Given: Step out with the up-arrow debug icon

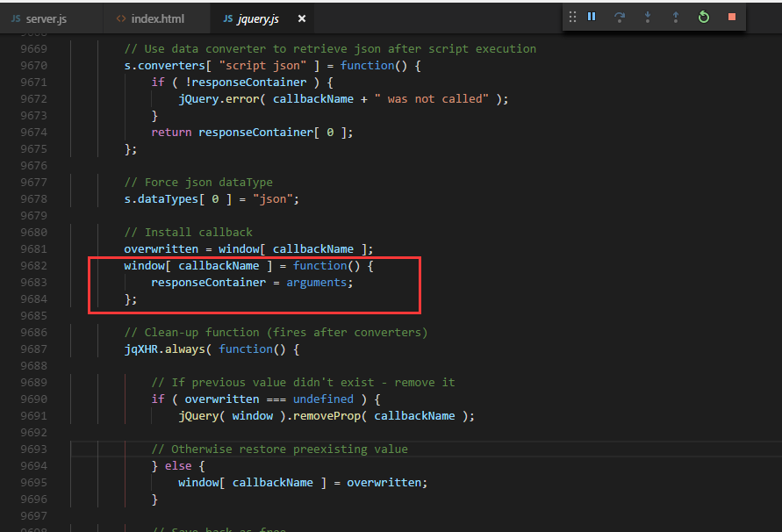Looking at the screenshot, I should pos(676,17).
